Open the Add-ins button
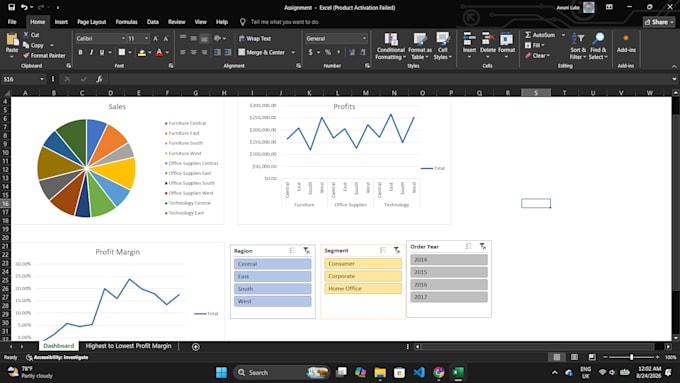The width and height of the screenshot is (680, 383). tap(626, 44)
